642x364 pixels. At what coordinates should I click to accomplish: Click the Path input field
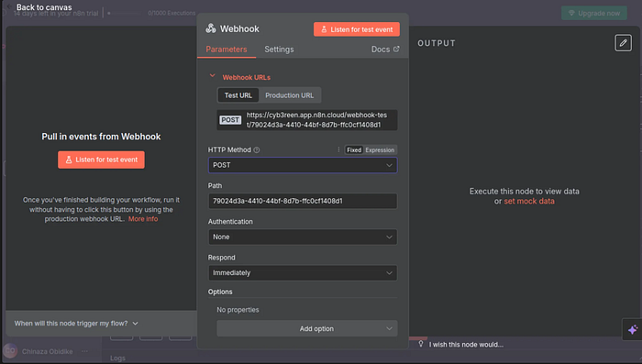tap(303, 201)
